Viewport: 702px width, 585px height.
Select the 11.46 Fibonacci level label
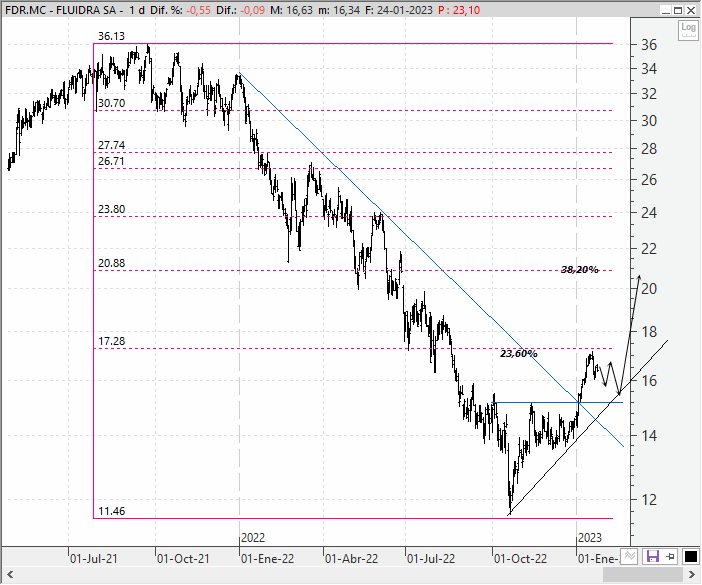111,511
